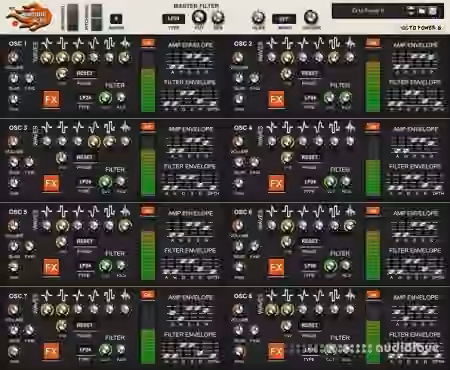Click the RESET phase button in OSC 7
The height and width of the screenshot is (370, 450).
[85, 325]
